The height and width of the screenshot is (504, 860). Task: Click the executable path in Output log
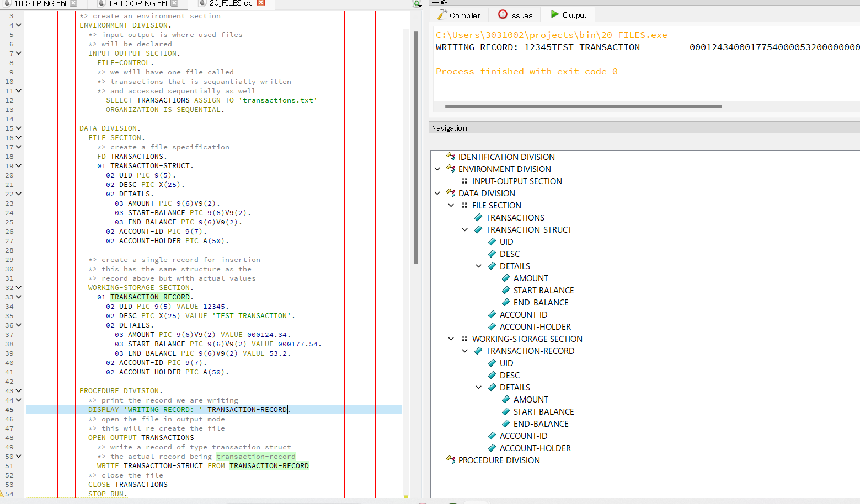pos(551,35)
